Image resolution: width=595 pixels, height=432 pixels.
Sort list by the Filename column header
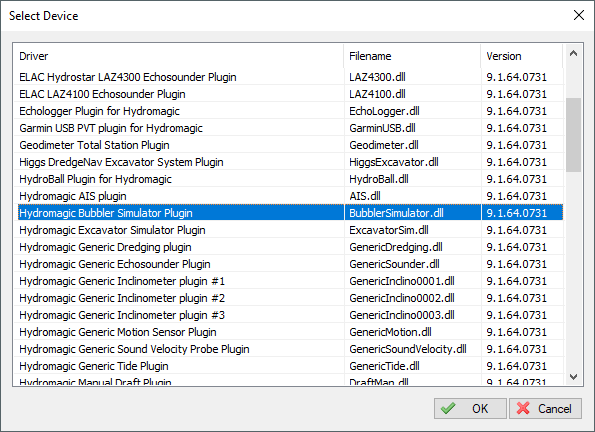coord(412,56)
